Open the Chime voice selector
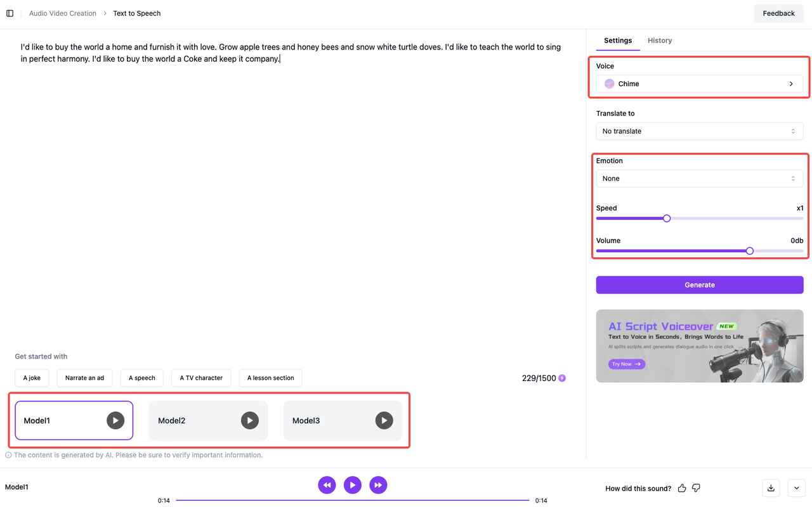The height and width of the screenshot is (521, 812). (699, 84)
